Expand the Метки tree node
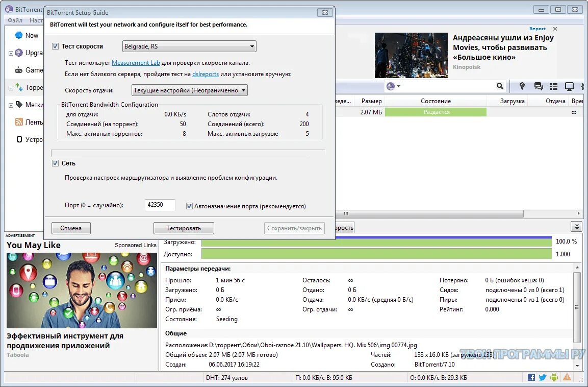Viewport: 588px width, 387px height. [11, 106]
